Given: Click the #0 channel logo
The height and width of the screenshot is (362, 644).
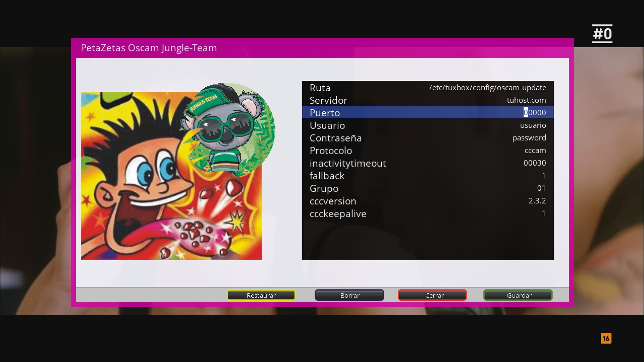Looking at the screenshot, I should pos(602,34).
